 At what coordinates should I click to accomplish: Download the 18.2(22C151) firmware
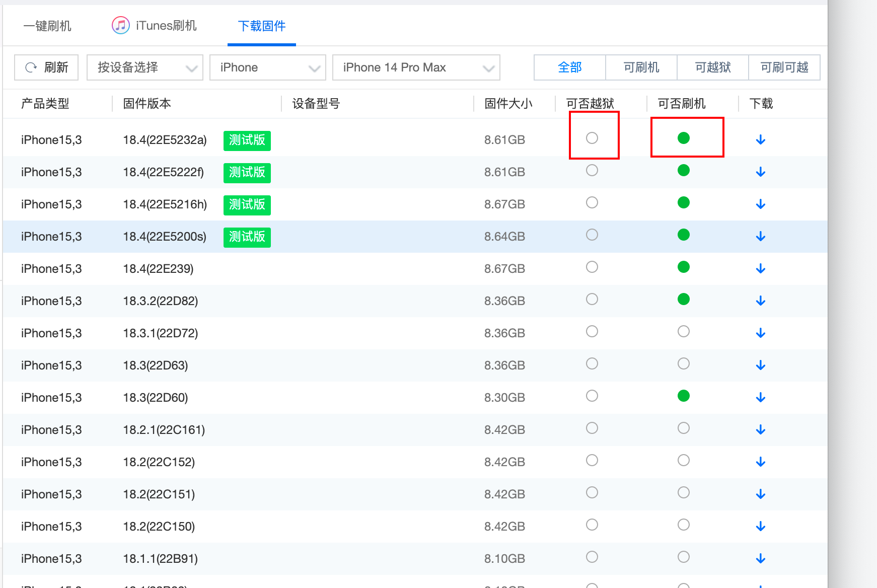tap(760, 494)
